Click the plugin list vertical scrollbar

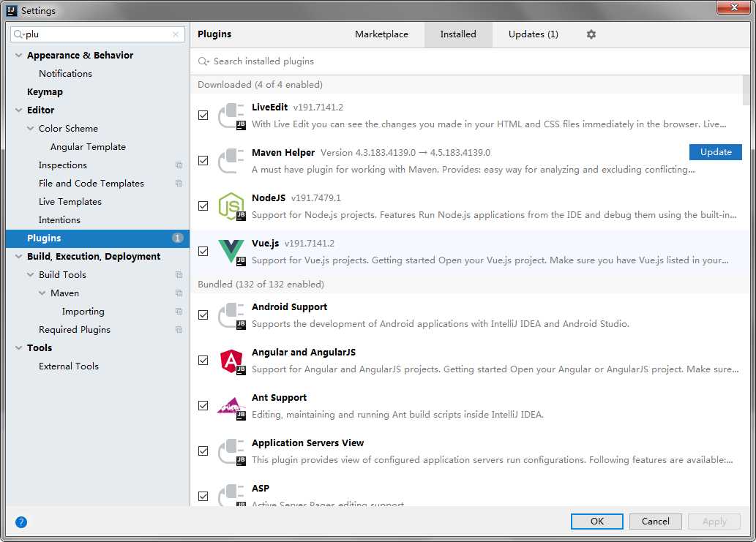click(746, 90)
